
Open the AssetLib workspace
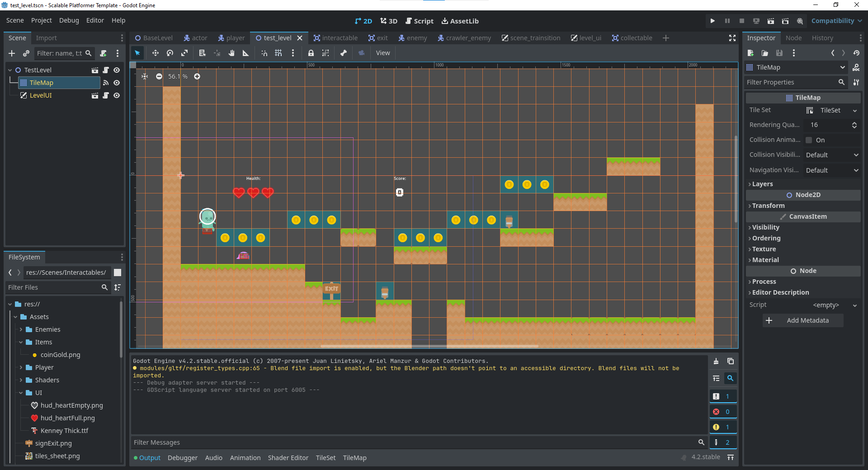coord(460,21)
